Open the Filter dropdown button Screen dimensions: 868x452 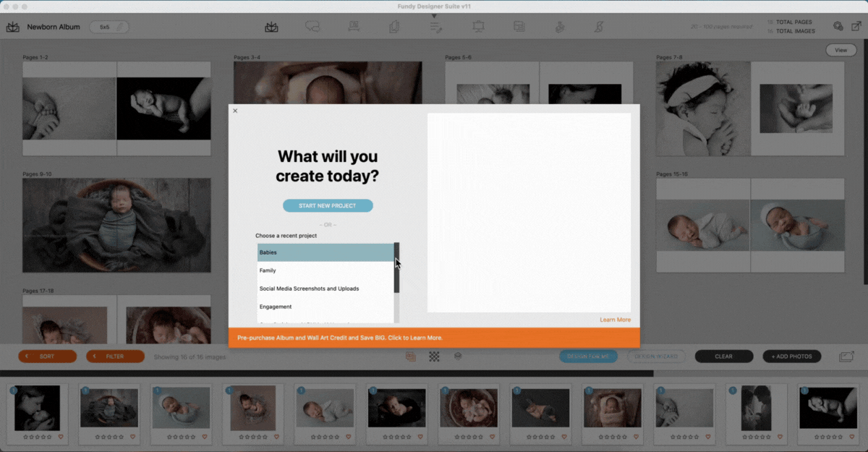point(115,357)
